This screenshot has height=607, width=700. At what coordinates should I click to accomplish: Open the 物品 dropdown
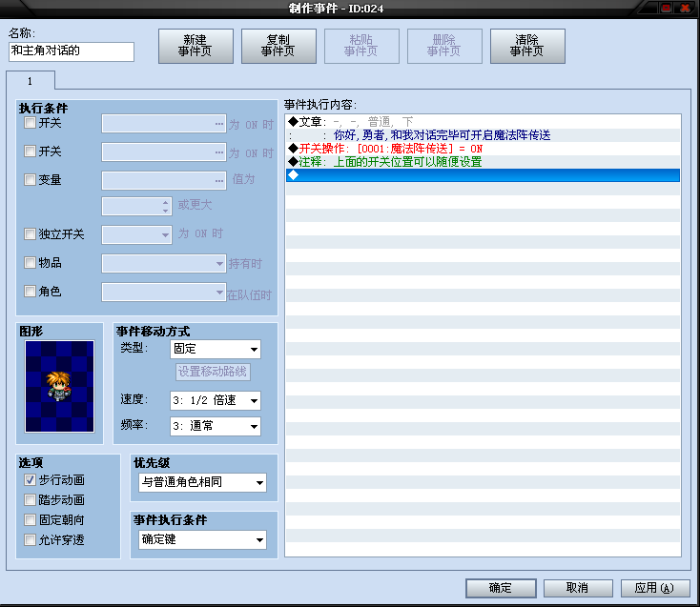pos(164,264)
